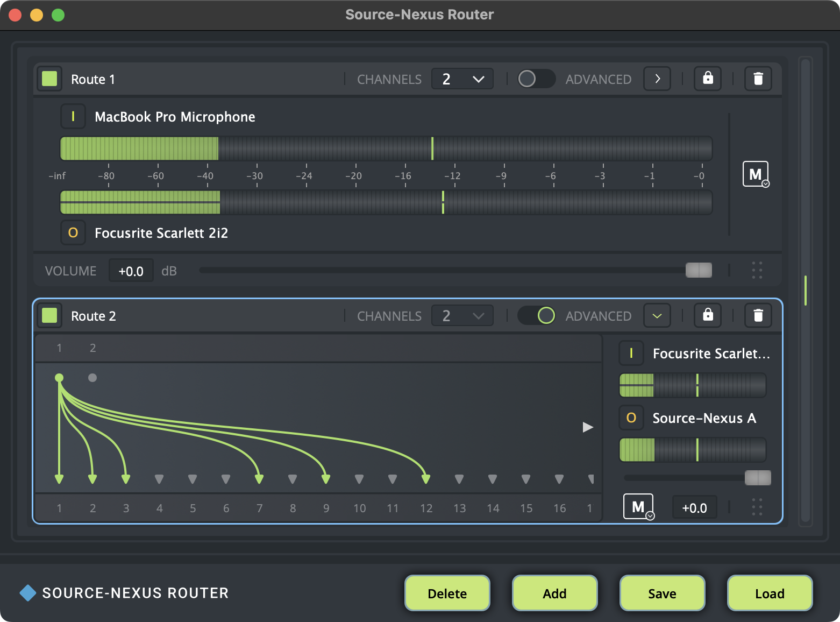The width and height of the screenshot is (840, 622).
Task: Expand Route 1 advanced panel chevron
Action: tap(657, 79)
